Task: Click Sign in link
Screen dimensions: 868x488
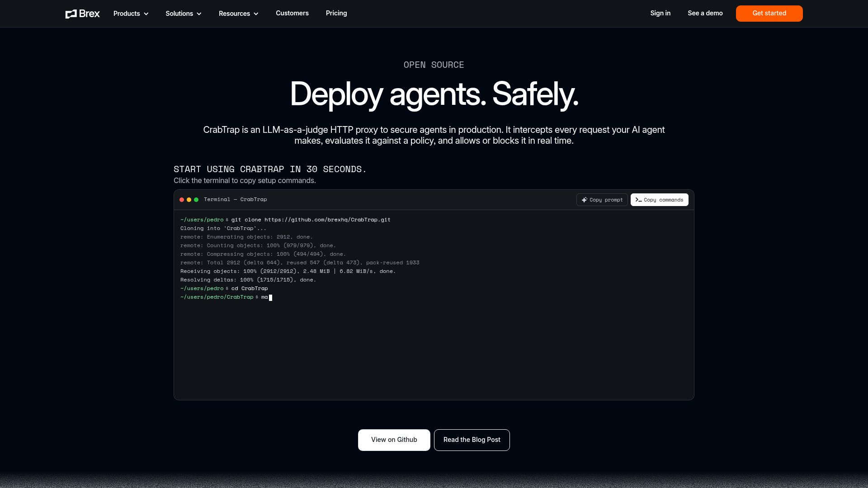Action: coord(660,13)
